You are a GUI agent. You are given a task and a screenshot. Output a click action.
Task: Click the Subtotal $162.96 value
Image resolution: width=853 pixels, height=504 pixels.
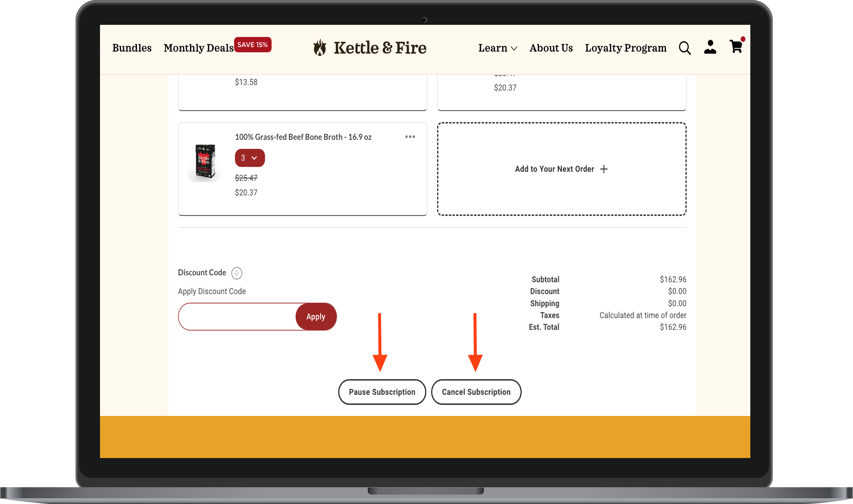[x=673, y=279]
